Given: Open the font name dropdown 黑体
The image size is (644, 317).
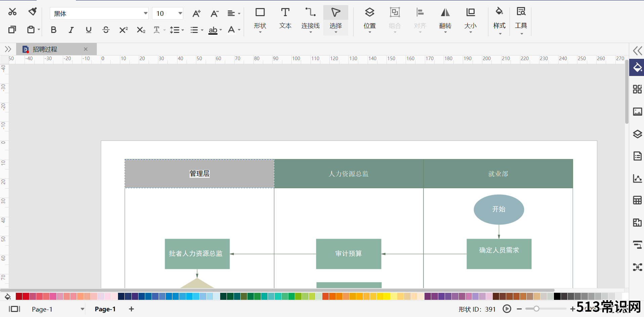Looking at the screenshot, I should 99,13.
